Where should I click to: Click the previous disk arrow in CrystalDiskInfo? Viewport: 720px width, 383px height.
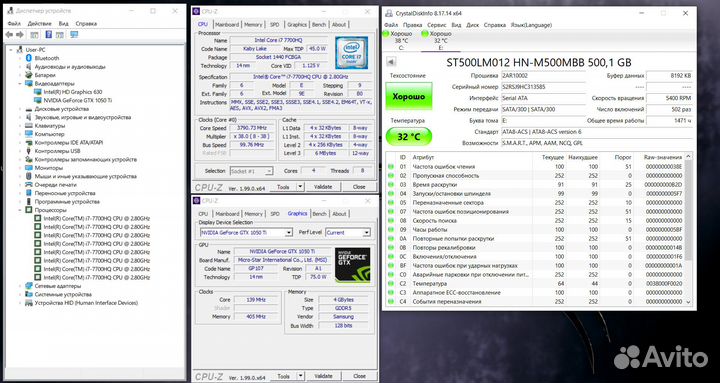click(391, 62)
